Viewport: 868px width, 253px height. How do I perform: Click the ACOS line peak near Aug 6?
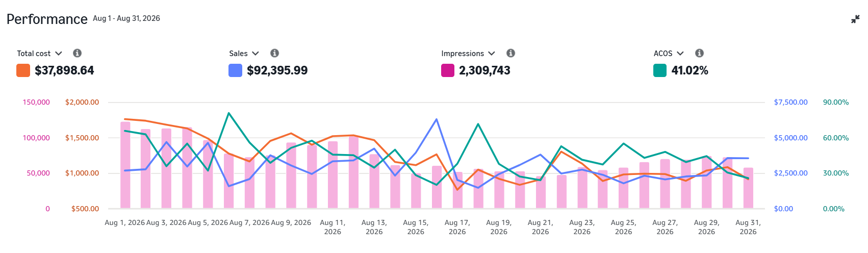coord(228,113)
